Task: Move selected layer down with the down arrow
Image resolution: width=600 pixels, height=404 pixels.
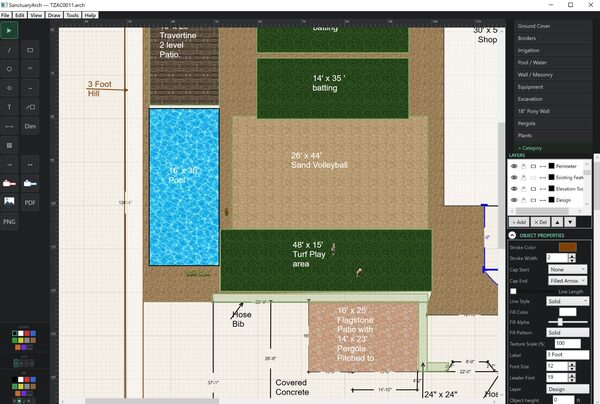Action: point(570,222)
